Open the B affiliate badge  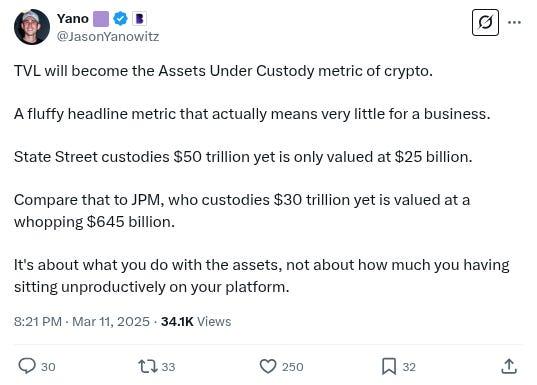click(139, 19)
